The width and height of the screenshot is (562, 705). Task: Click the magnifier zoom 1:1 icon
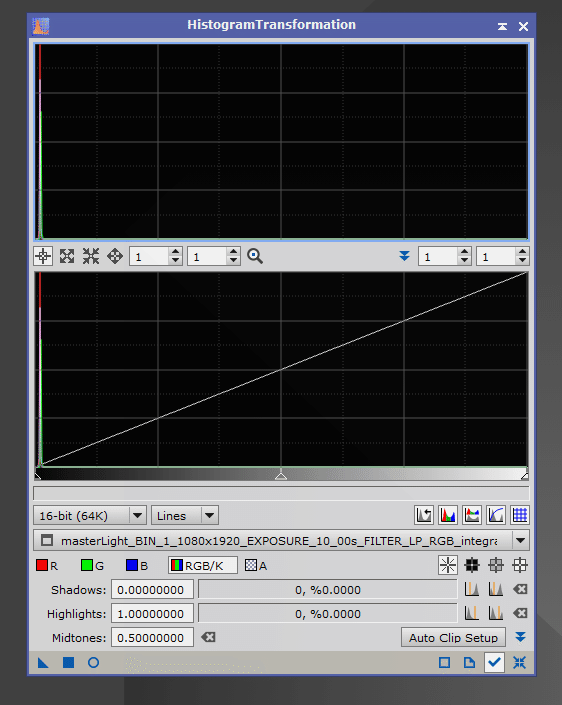point(255,256)
